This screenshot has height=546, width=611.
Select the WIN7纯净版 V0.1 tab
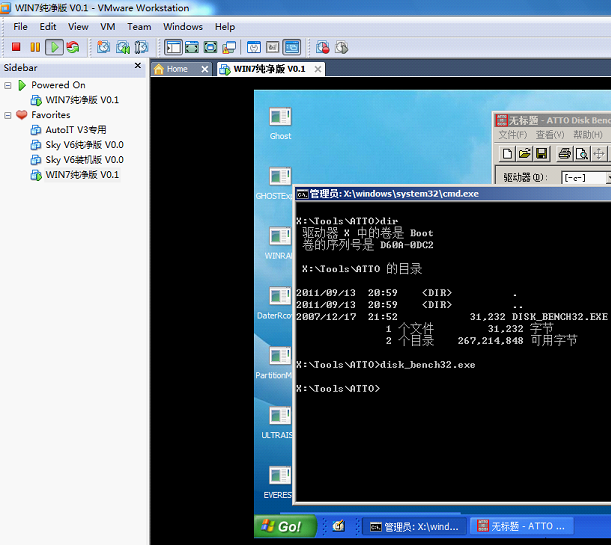269,69
